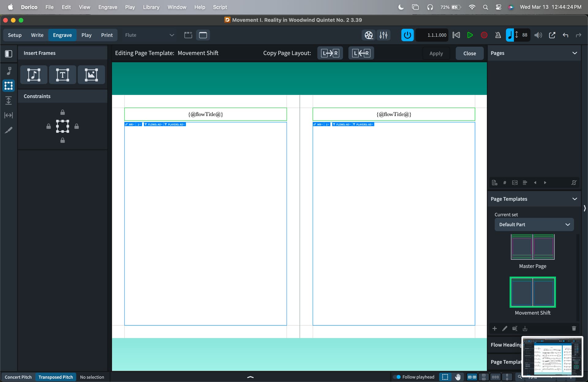The height and width of the screenshot is (382, 588).
Task: Switch to Write mode
Action: (x=37, y=35)
